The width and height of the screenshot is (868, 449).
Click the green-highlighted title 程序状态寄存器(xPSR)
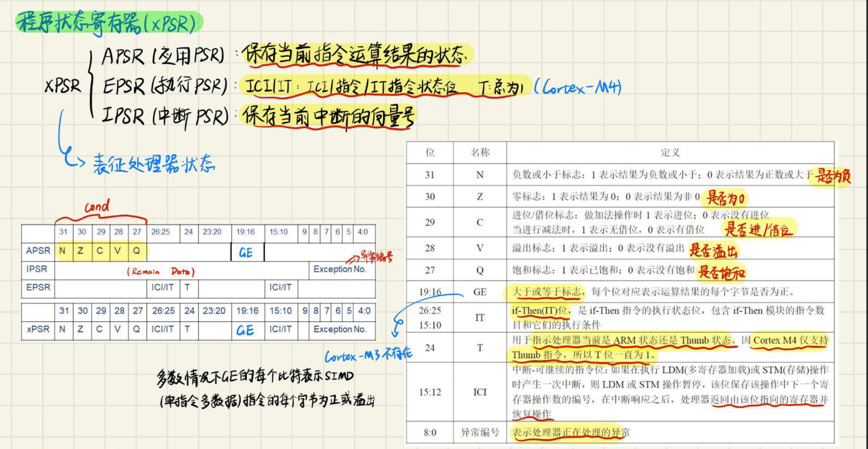pos(108,22)
